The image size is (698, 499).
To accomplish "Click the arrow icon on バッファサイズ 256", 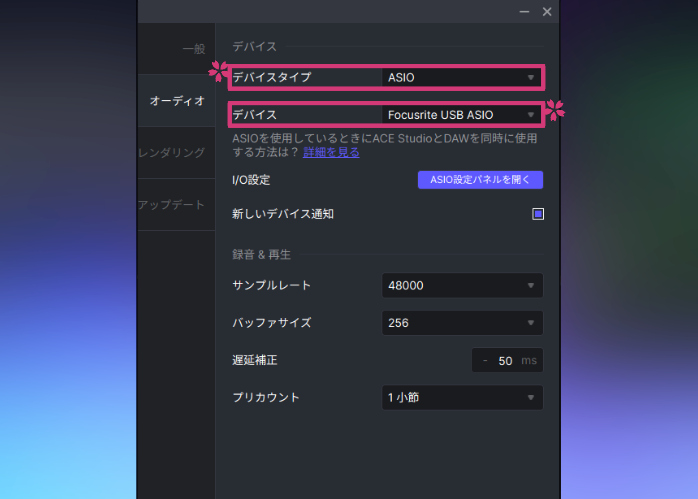I will [531, 323].
